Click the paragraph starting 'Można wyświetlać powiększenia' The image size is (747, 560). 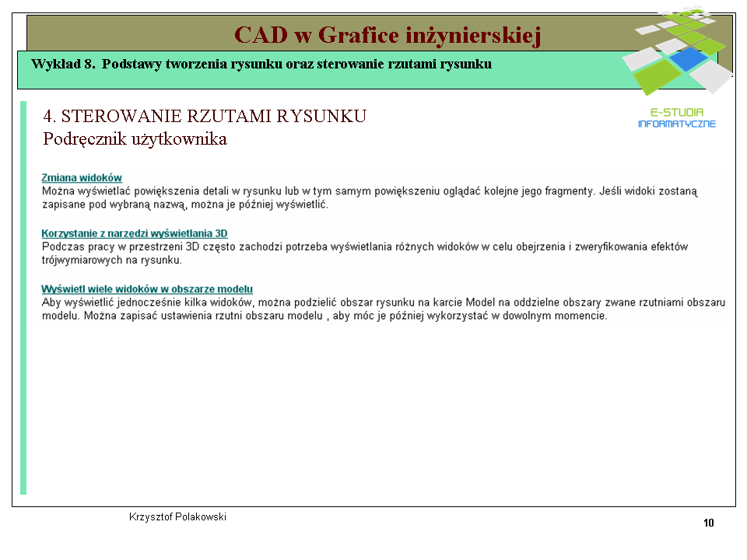click(370, 198)
